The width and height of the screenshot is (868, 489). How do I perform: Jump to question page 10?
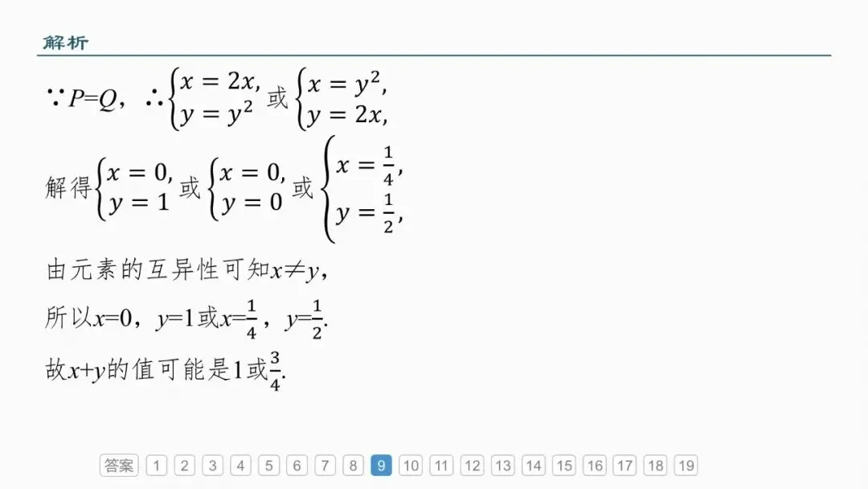click(x=411, y=465)
